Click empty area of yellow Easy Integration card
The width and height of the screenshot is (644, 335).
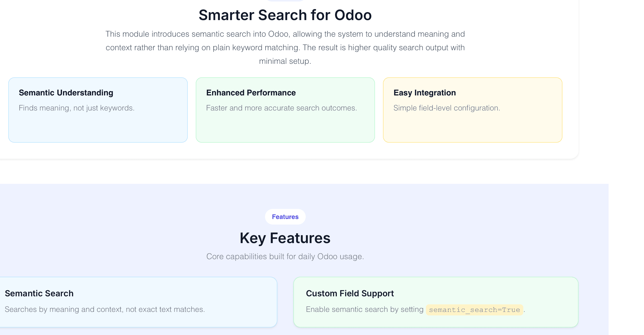[473, 128]
